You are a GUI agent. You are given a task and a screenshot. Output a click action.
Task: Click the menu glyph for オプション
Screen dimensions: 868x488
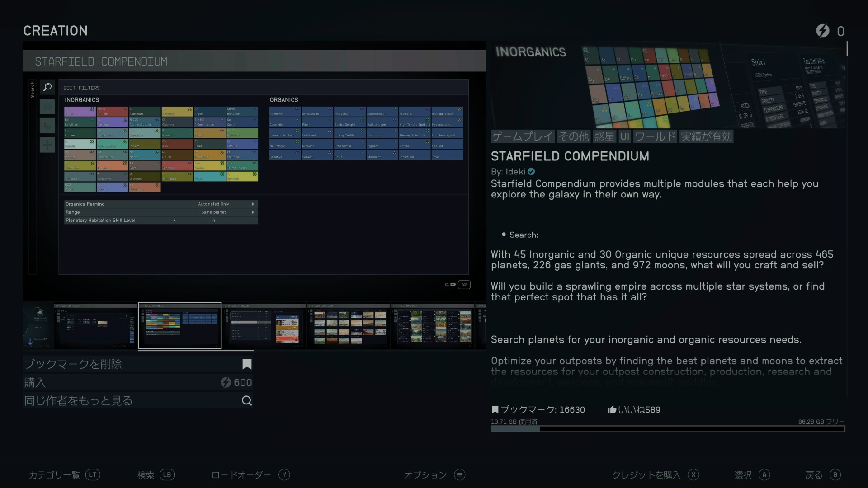click(x=460, y=475)
